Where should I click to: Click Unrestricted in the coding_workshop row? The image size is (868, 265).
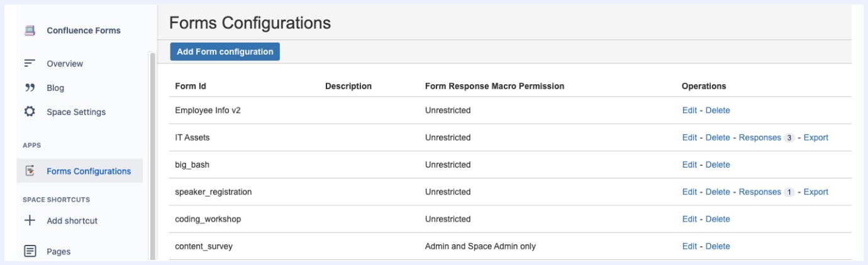click(x=448, y=219)
